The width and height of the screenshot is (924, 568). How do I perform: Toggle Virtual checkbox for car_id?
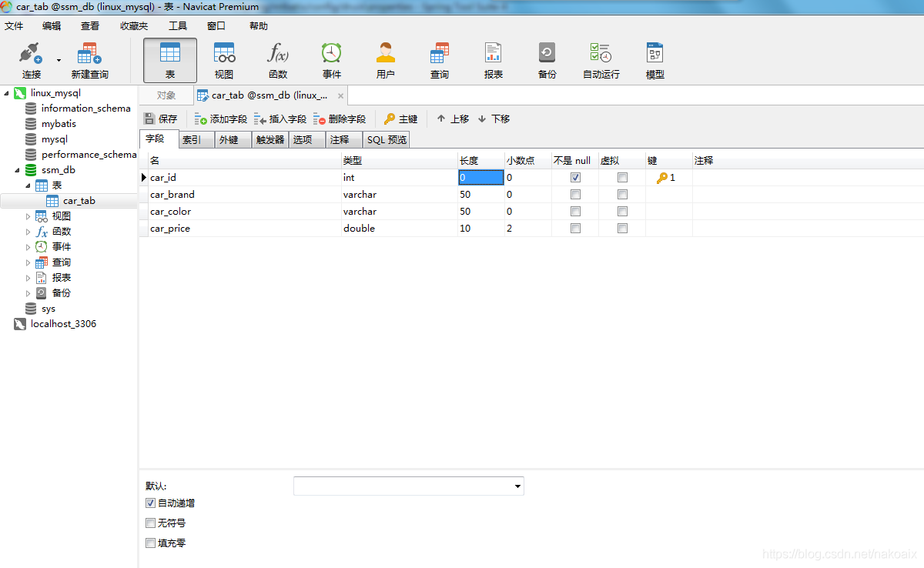622,178
